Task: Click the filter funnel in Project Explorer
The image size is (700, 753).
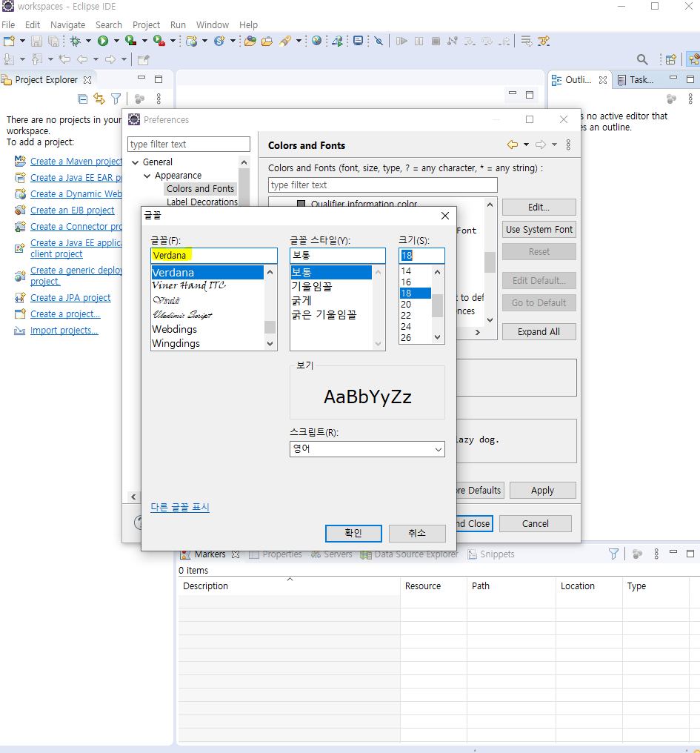Action: [116, 99]
